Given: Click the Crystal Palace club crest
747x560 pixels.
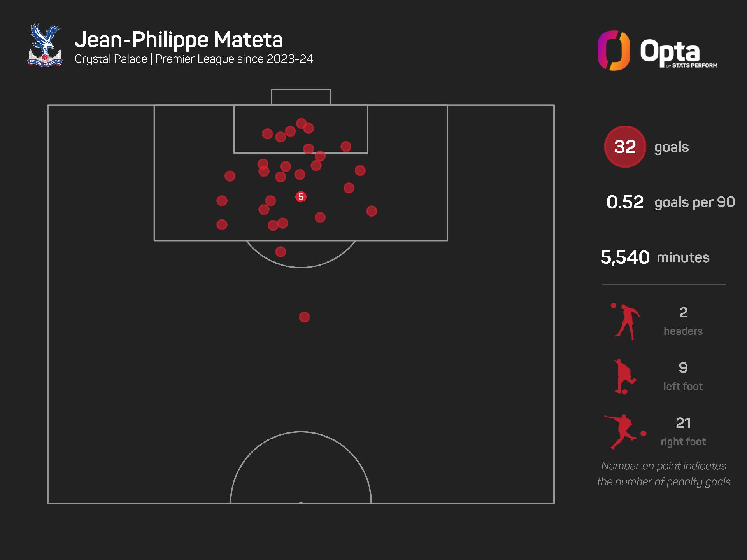Looking at the screenshot, I should click(x=45, y=45).
